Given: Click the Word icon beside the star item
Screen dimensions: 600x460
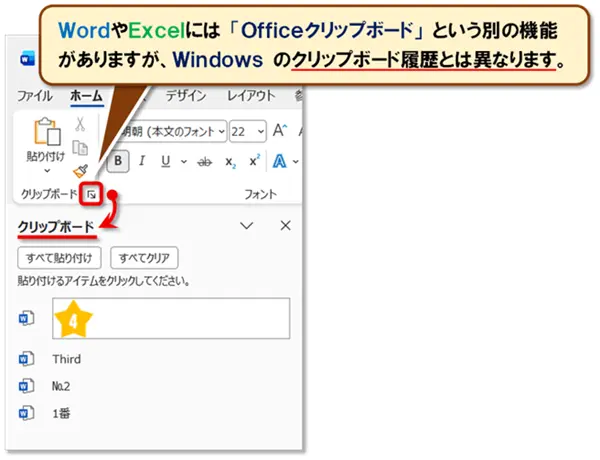Looking at the screenshot, I should pyautogui.click(x=26, y=318).
